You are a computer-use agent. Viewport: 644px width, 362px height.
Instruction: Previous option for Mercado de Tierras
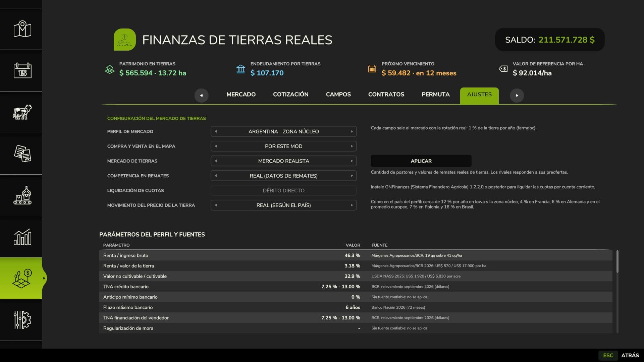pyautogui.click(x=216, y=161)
